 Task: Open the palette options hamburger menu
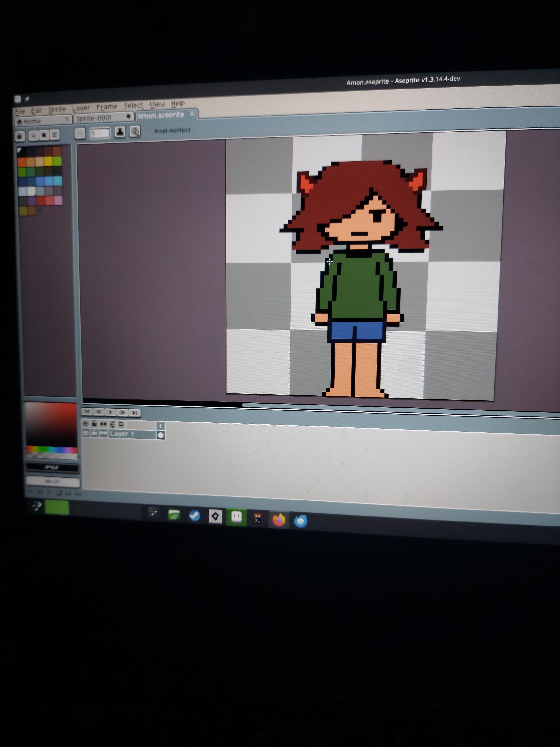[55, 135]
